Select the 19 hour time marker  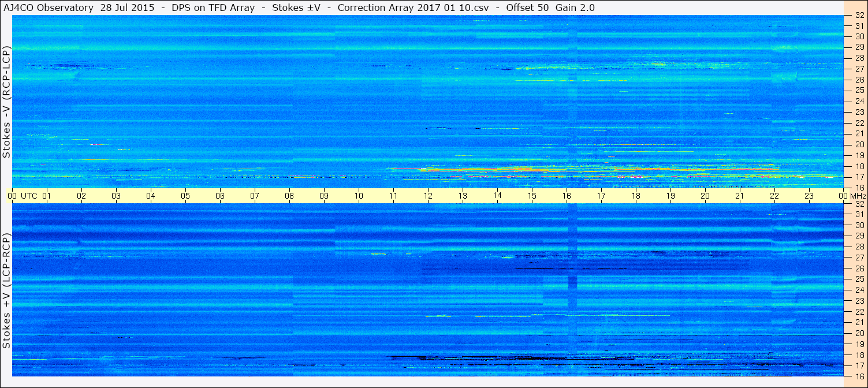click(670, 196)
